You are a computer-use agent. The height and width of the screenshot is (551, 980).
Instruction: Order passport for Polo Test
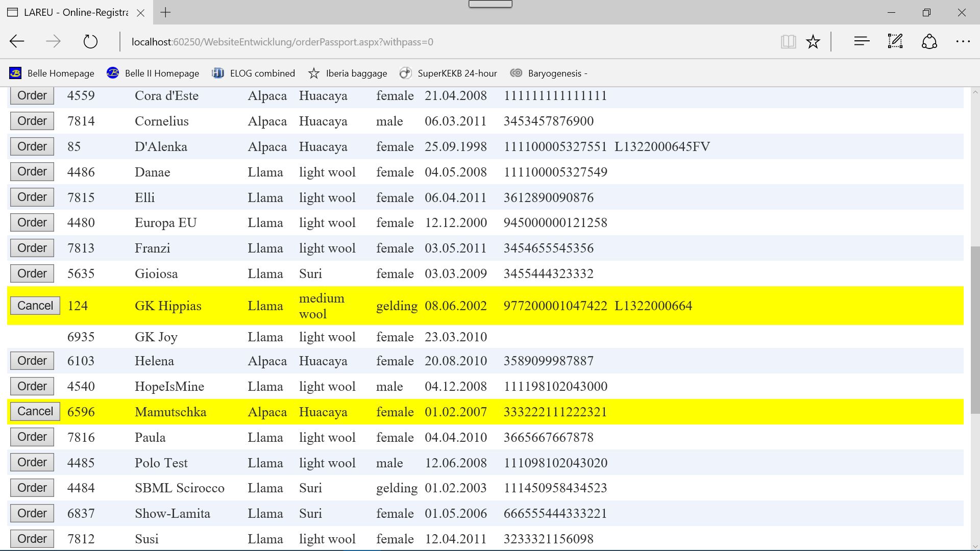32,462
